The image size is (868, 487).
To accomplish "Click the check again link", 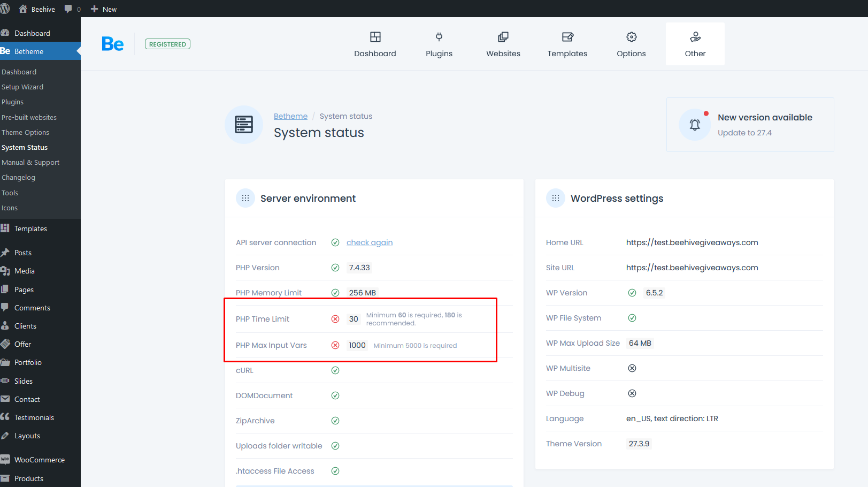I will 370,242.
